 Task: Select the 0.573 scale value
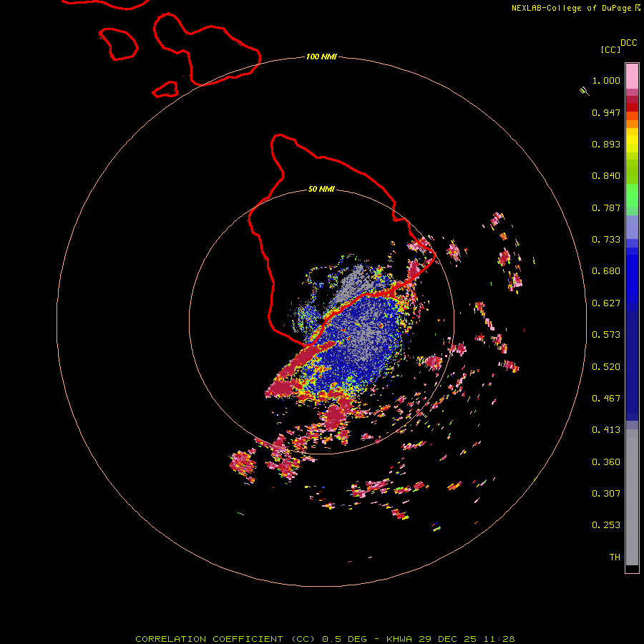point(606,335)
